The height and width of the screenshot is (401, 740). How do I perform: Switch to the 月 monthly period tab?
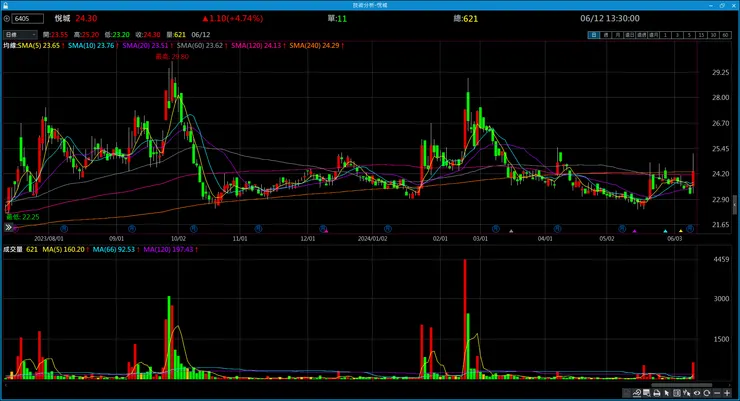point(618,35)
